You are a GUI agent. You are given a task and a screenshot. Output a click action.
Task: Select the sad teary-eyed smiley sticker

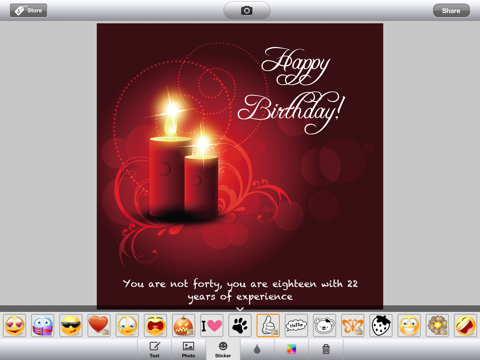[127, 325]
